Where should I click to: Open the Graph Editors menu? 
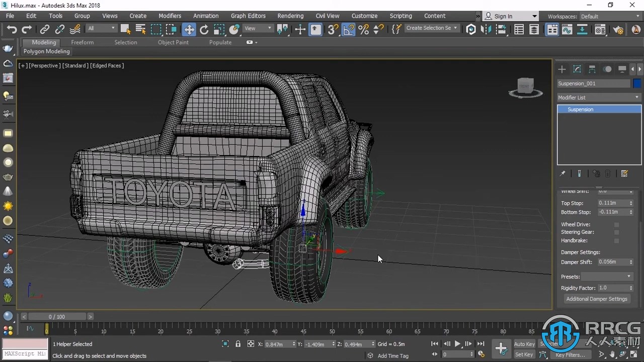(x=248, y=16)
